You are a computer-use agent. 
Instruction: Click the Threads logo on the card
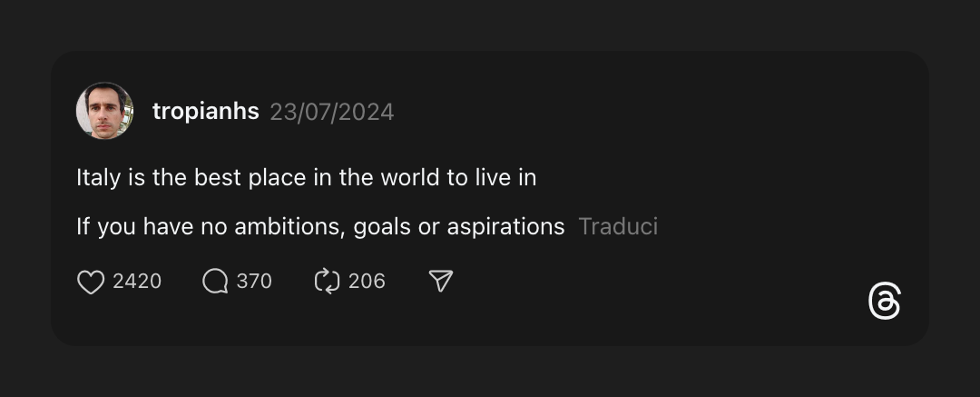pos(884,302)
